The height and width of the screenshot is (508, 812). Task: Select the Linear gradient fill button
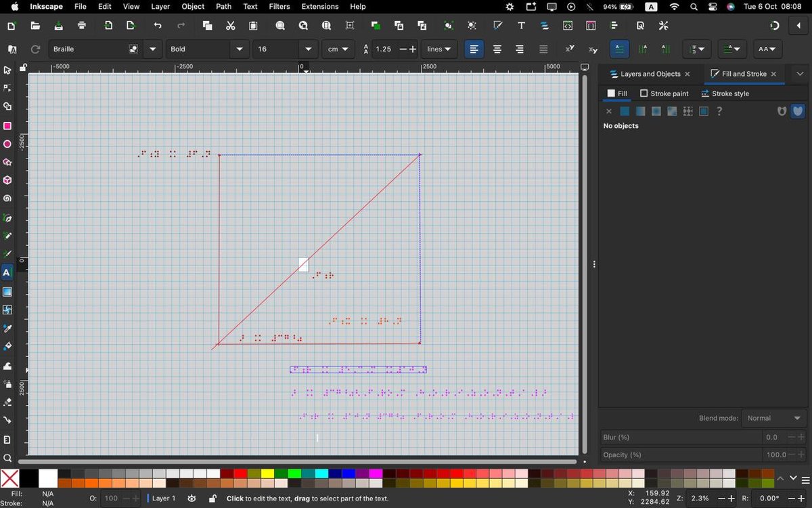coord(640,111)
